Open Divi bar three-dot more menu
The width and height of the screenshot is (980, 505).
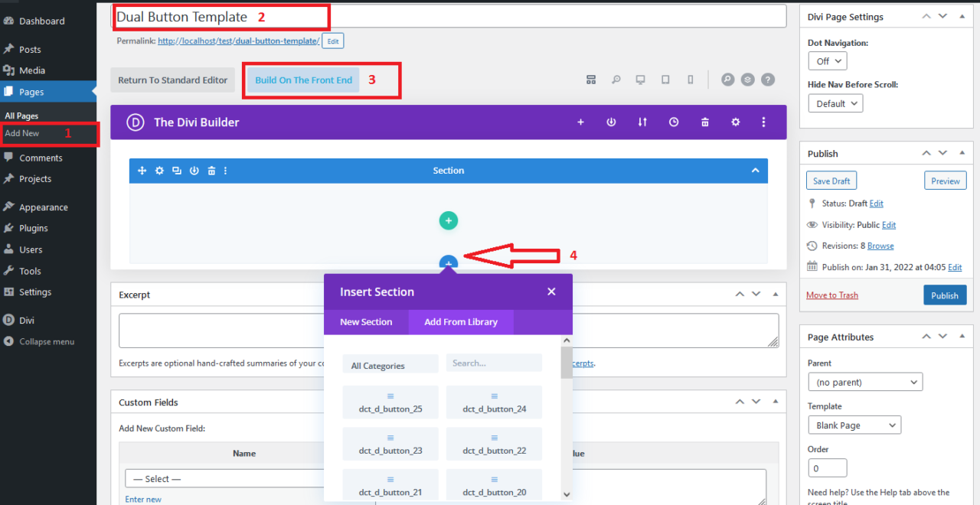[763, 122]
